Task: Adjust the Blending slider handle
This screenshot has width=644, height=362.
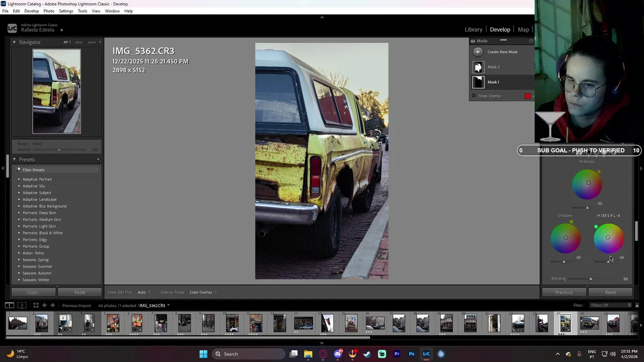Action: (591, 279)
